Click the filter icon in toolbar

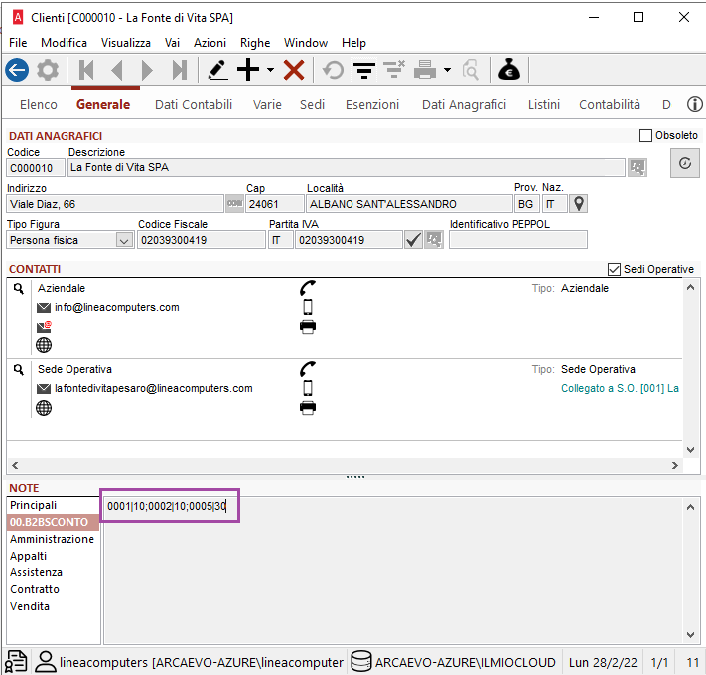(x=364, y=70)
